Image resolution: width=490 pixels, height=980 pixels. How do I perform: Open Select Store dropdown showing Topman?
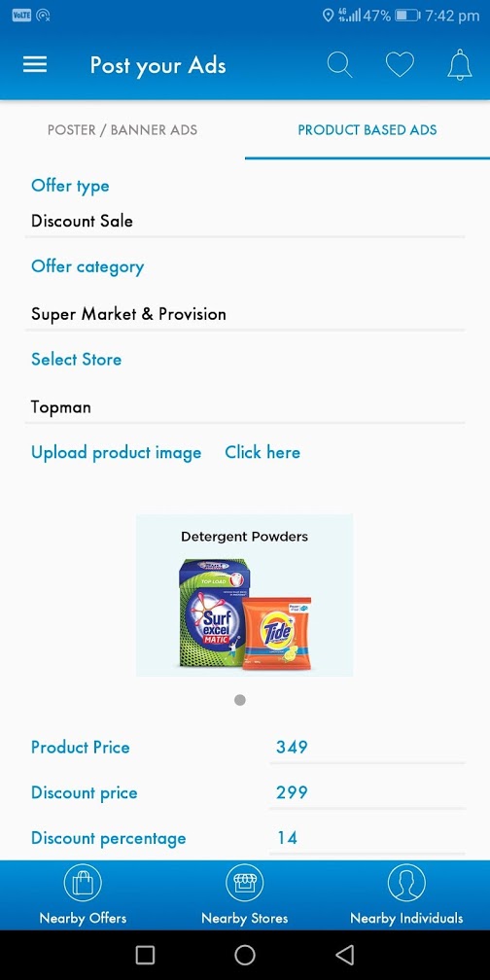pyautogui.click(x=245, y=406)
